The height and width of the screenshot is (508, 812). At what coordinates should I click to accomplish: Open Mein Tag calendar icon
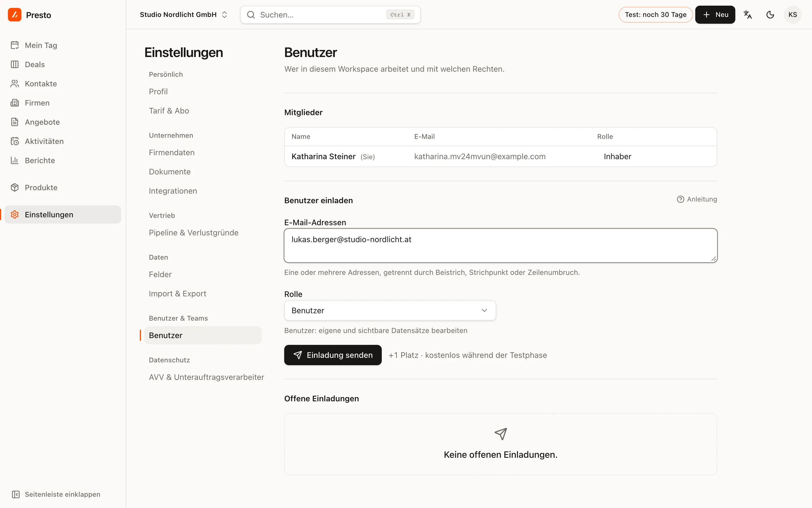[14, 45]
